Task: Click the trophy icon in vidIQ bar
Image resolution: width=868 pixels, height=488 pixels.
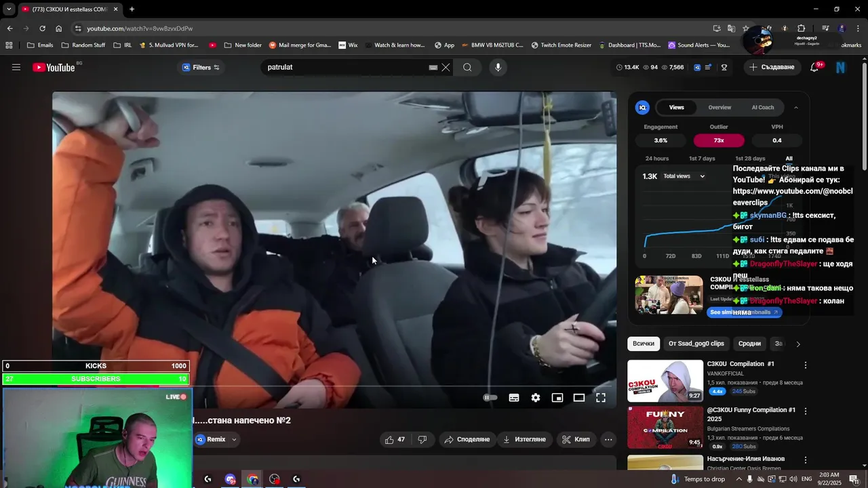Action: point(724,67)
